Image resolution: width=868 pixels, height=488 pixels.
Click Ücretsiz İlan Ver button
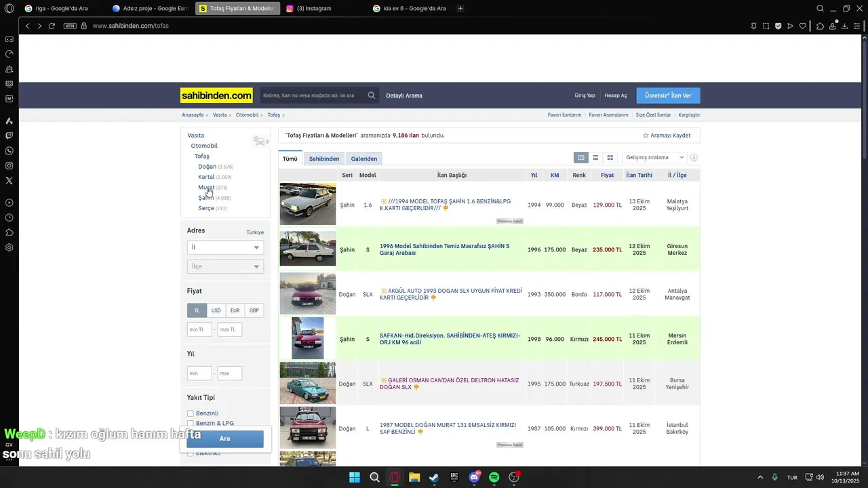tap(668, 96)
